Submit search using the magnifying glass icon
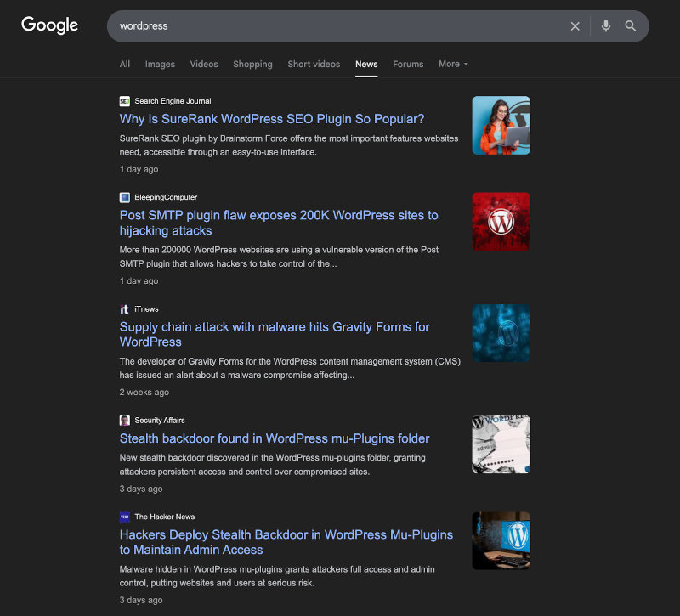Viewport: 680px width, 616px height. click(x=631, y=26)
